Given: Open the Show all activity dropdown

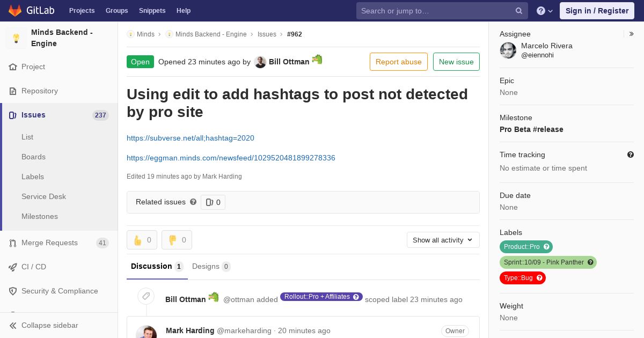Looking at the screenshot, I should point(443,240).
